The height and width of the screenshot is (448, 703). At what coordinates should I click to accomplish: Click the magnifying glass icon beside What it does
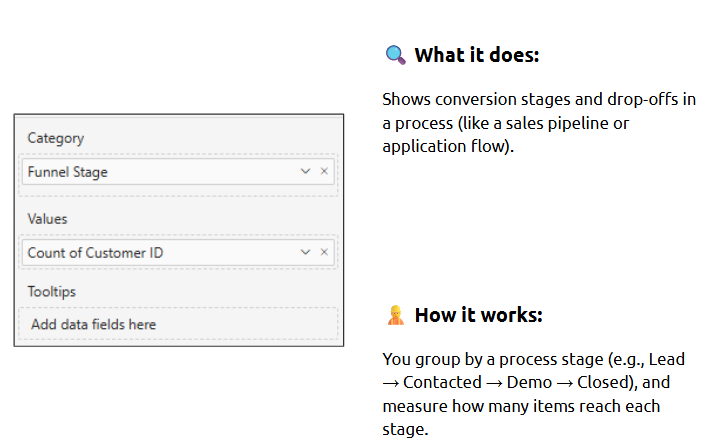(x=396, y=55)
